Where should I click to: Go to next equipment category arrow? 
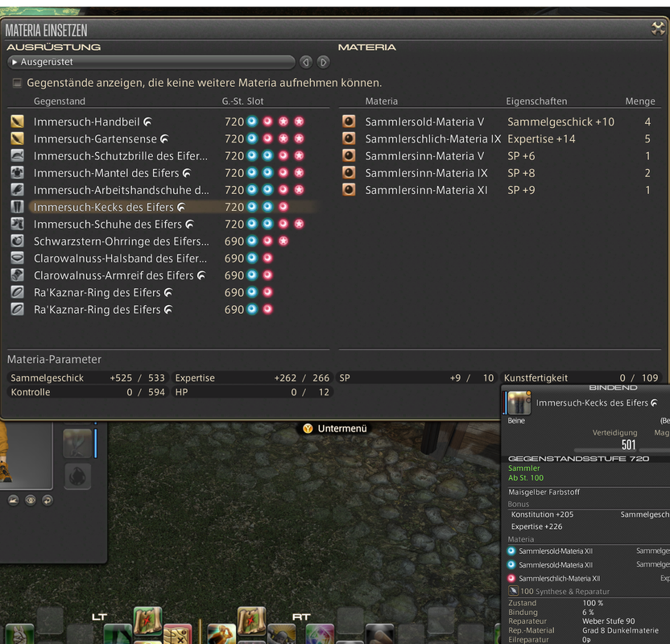tap(324, 62)
